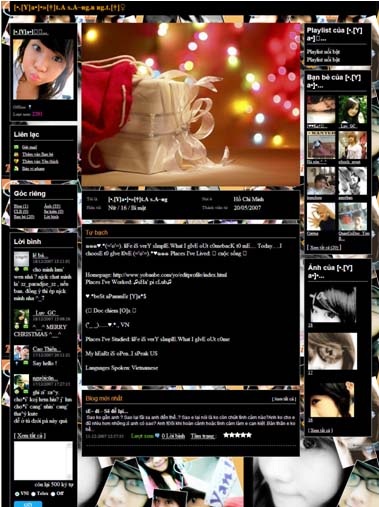Screen dimensions: 379x507
Task: Click the fourth commenter's name link in Lời bình
Action: [45, 378]
